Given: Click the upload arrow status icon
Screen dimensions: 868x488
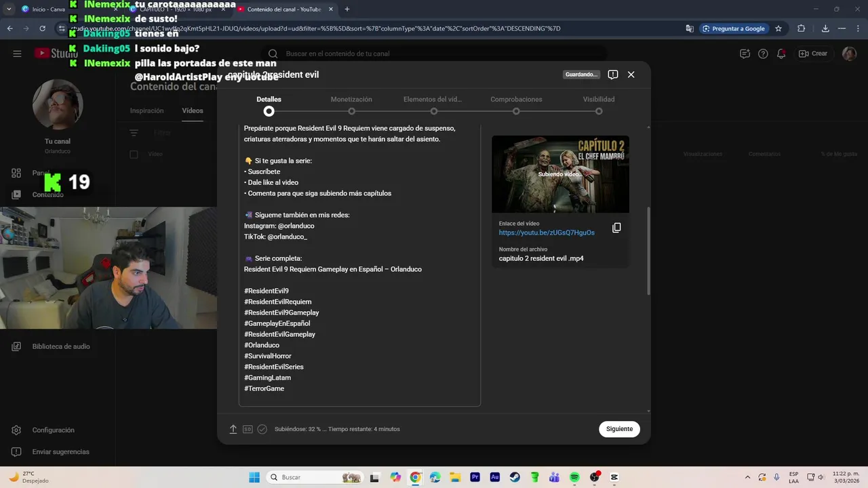Looking at the screenshot, I should [x=233, y=429].
